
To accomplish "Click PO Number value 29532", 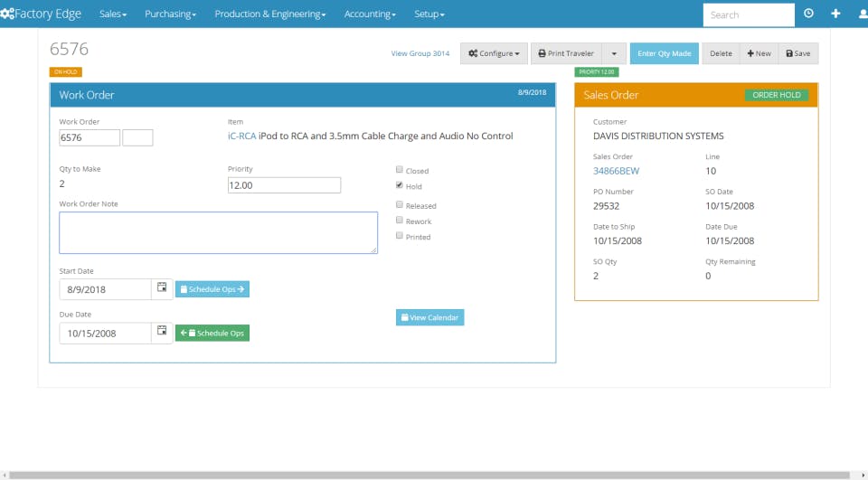I will pos(606,206).
